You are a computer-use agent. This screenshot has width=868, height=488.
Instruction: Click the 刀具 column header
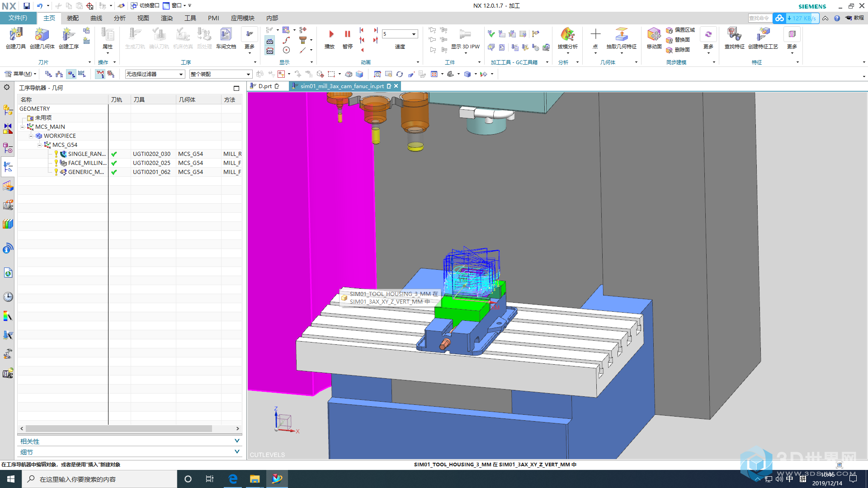click(154, 100)
